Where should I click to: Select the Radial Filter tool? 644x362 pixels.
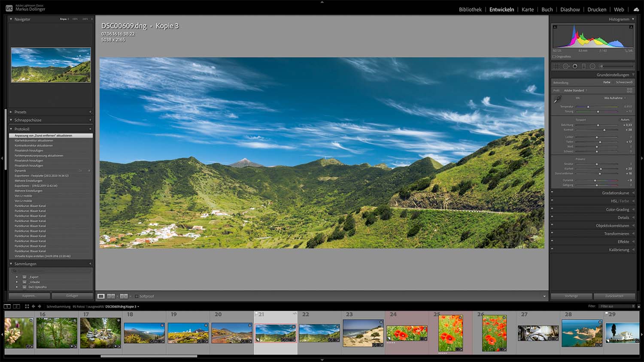tap(593, 66)
